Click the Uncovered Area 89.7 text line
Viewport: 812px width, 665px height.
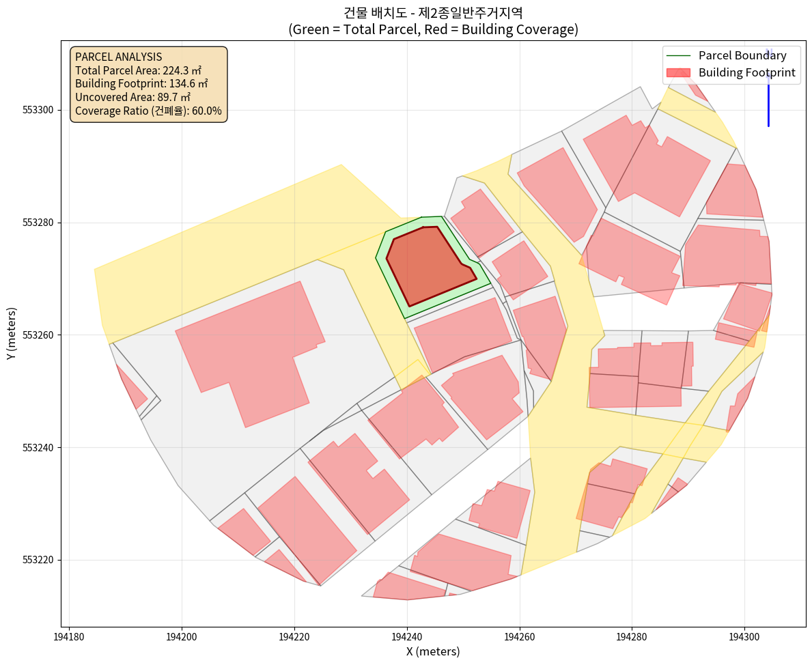[132, 97]
